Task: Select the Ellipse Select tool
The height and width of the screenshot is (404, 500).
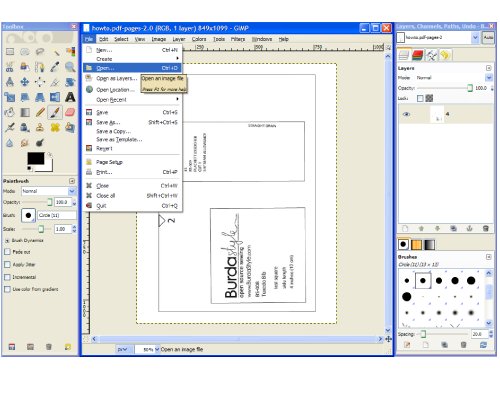Action: [x=25, y=52]
